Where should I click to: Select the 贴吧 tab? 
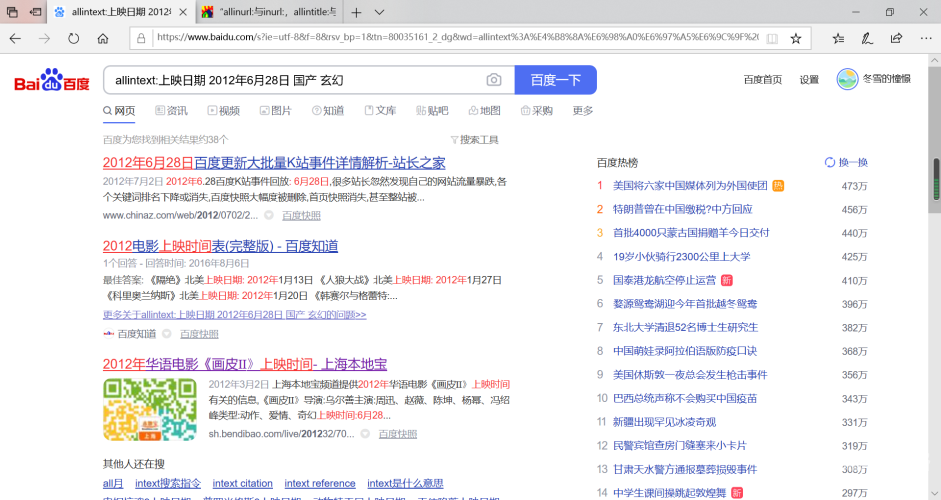click(432, 110)
